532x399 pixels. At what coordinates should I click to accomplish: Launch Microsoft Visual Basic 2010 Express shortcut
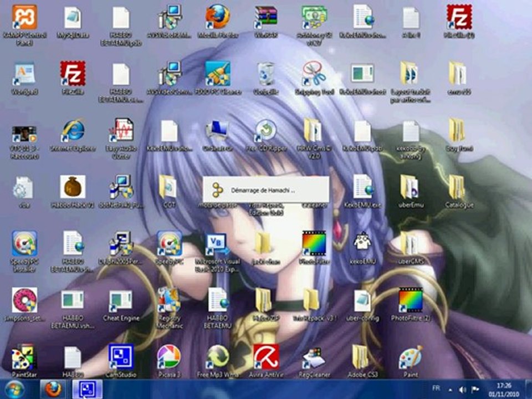click(x=217, y=244)
